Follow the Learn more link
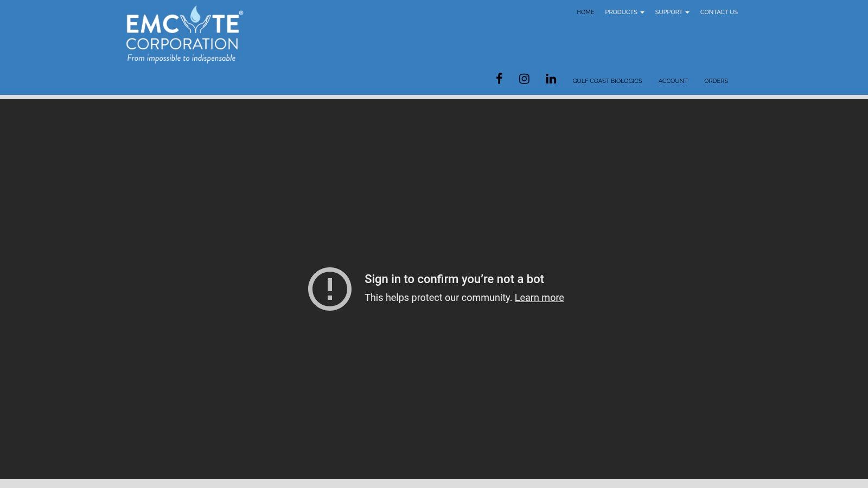 [539, 298]
